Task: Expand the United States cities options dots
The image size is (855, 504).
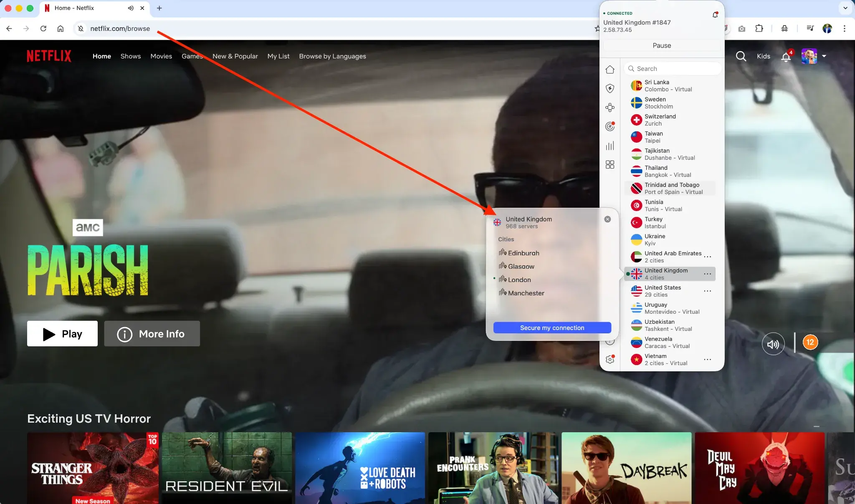Action: click(x=707, y=291)
